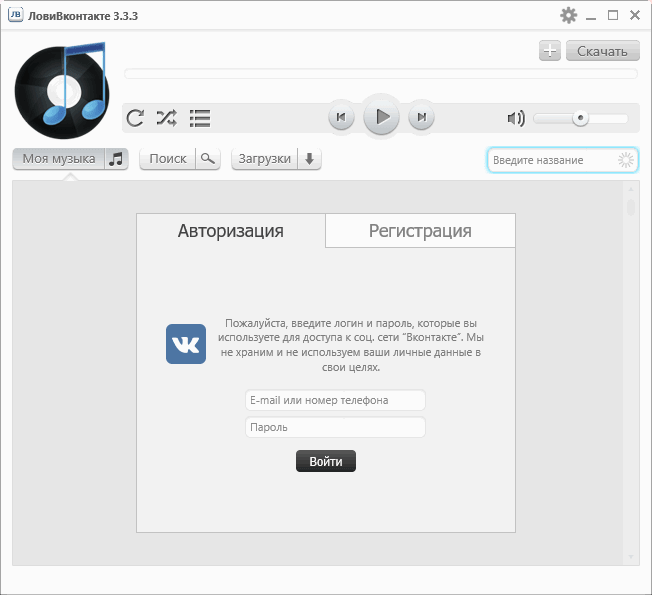This screenshot has height=595, width=652.
Task: Open the playlist list icon
Action: coord(200,118)
